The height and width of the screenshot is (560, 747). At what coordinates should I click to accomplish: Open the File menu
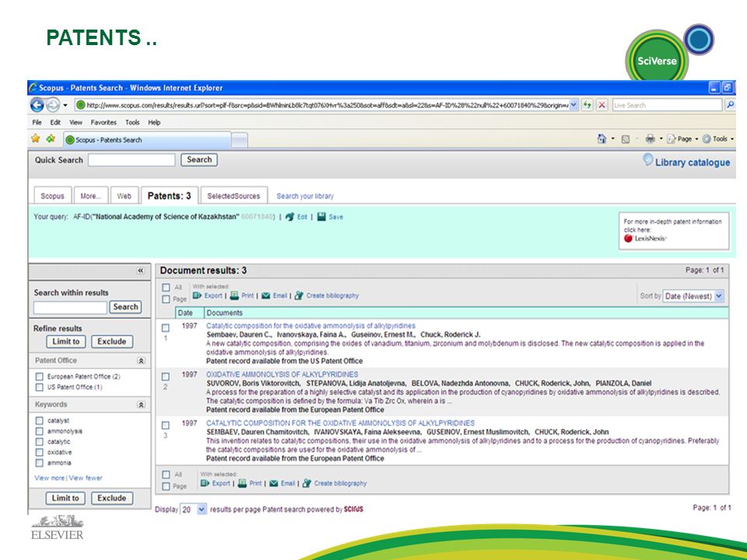click(37, 122)
